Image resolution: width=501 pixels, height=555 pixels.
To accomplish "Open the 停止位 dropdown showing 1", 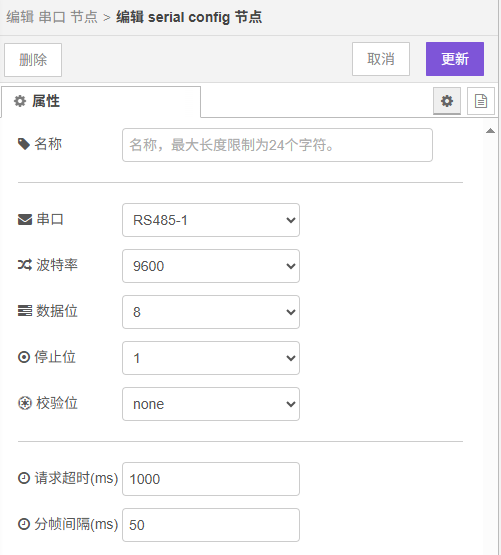I will [211, 358].
